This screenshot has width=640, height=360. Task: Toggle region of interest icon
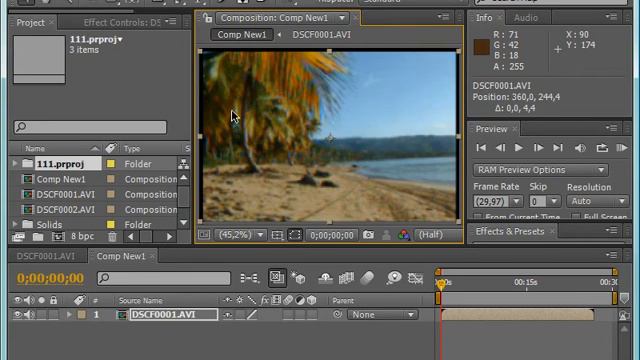295,235
